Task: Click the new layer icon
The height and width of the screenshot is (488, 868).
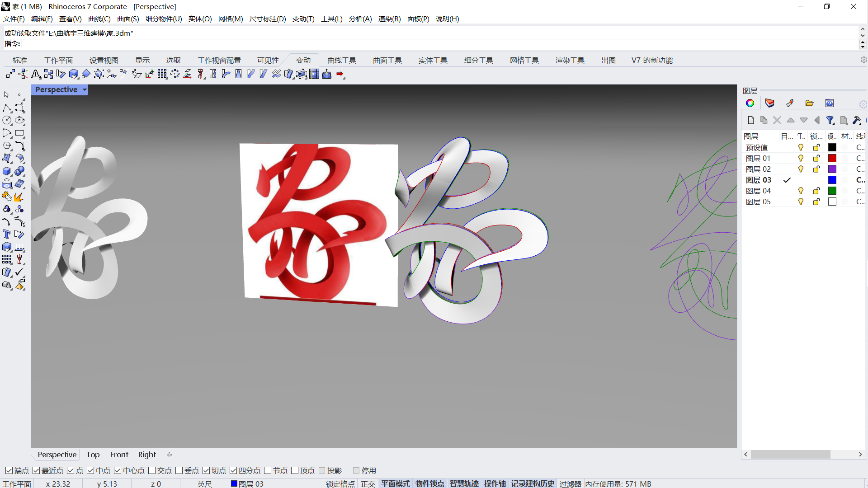Action: pyautogui.click(x=751, y=120)
